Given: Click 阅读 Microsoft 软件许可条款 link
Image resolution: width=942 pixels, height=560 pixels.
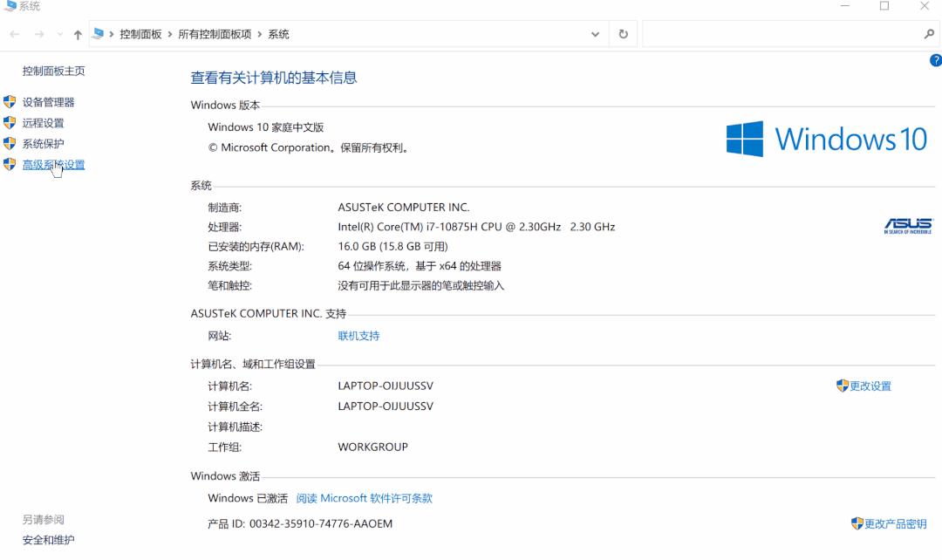Looking at the screenshot, I should click(x=364, y=497).
